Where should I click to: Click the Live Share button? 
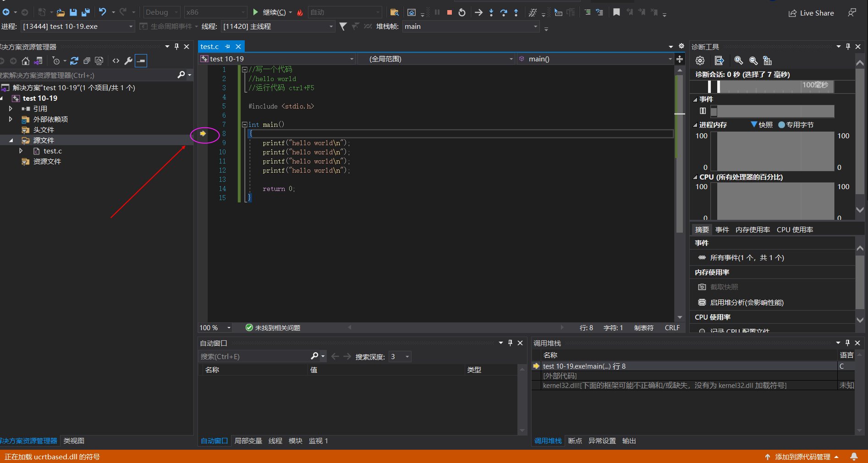(x=811, y=13)
